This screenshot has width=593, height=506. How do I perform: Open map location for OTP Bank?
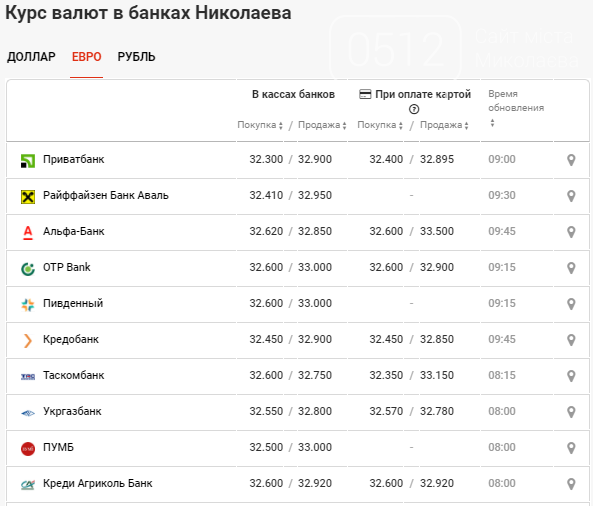click(x=571, y=268)
